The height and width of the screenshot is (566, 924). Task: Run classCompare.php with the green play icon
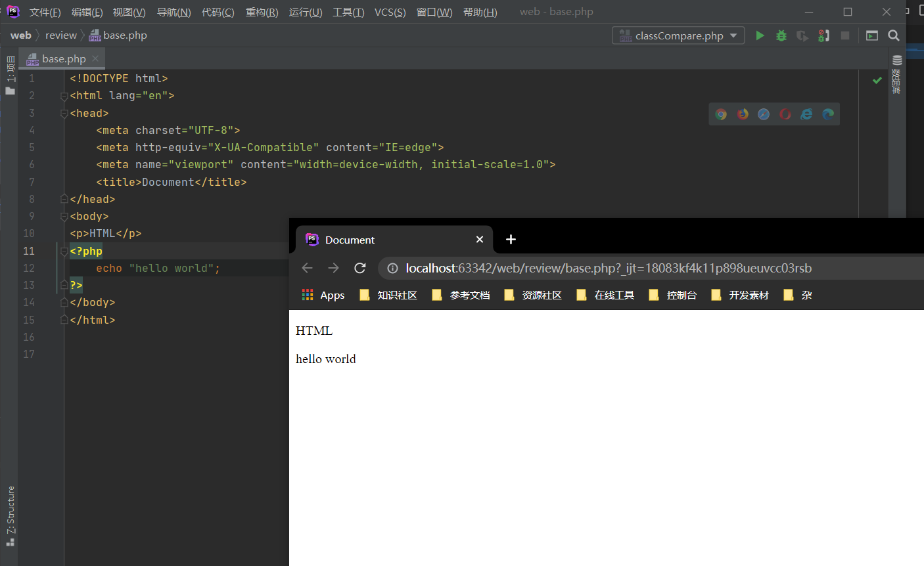coord(760,35)
